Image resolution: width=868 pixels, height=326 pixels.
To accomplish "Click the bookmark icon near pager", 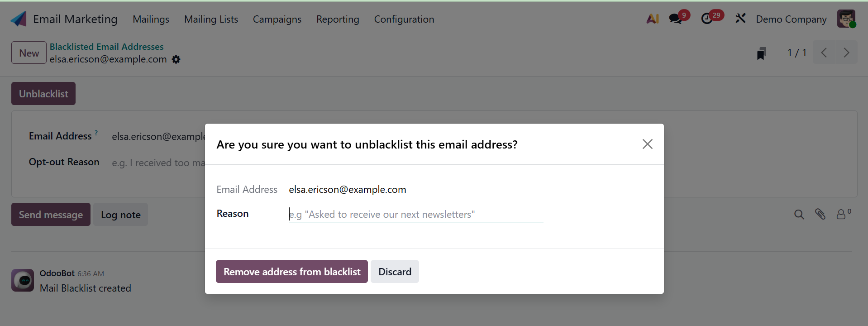I will tap(762, 53).
